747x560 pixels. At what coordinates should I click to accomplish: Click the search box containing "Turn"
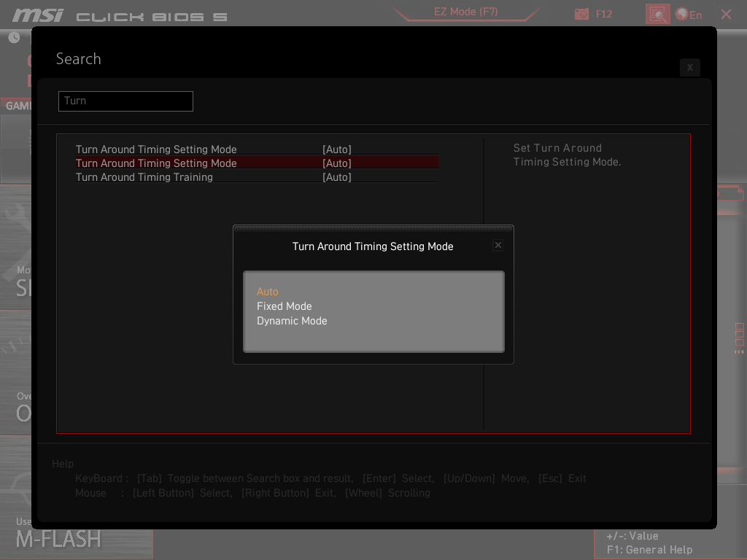(125, 101)
